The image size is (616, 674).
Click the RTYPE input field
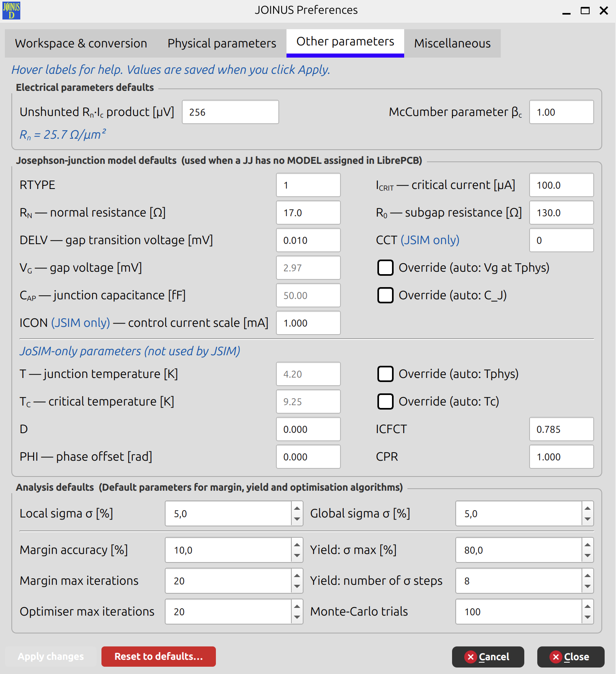click(308, 185)
